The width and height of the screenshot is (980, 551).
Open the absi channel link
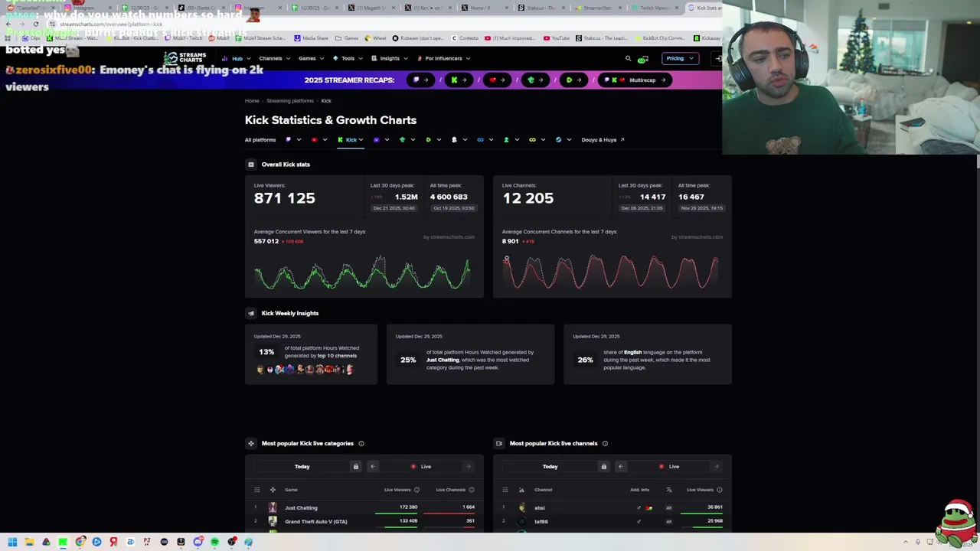(x=540, y=507)
